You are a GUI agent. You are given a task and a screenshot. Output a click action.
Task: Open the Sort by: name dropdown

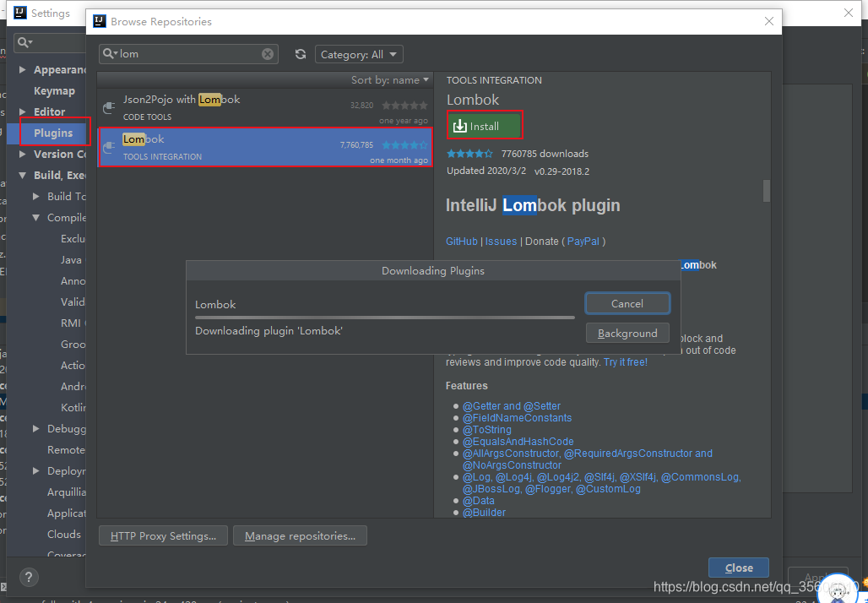[390, 79]
